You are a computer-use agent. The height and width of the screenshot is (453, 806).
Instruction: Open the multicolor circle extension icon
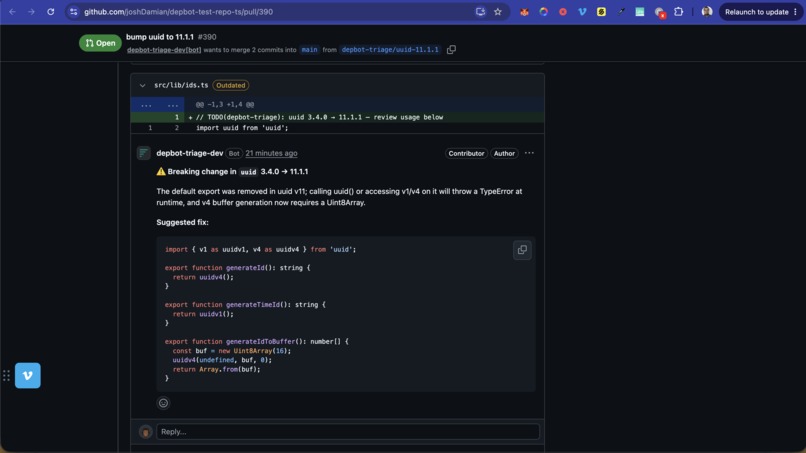(543, 12)
